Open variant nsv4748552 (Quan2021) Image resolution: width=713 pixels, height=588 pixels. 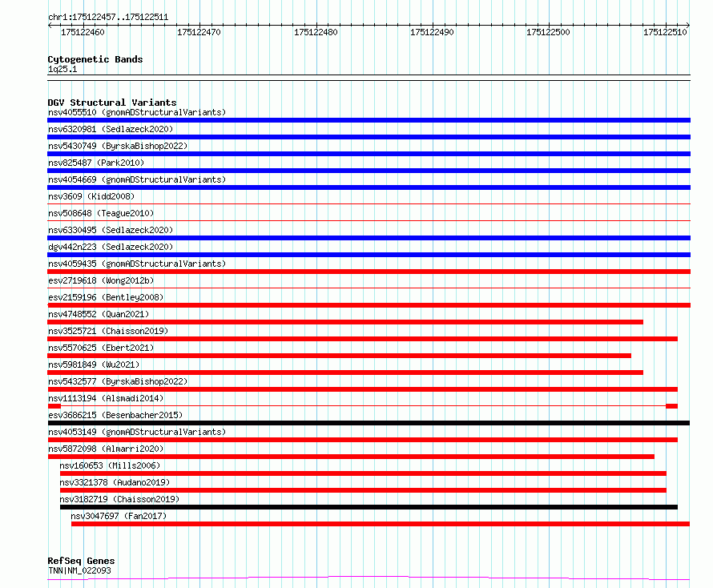[x=99, y=314]
